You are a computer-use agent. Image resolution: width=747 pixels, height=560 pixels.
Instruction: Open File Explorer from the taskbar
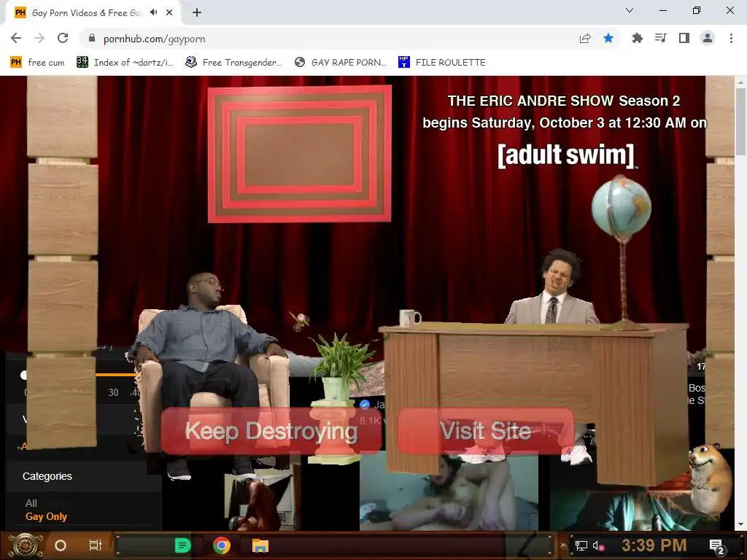(260, 545)
